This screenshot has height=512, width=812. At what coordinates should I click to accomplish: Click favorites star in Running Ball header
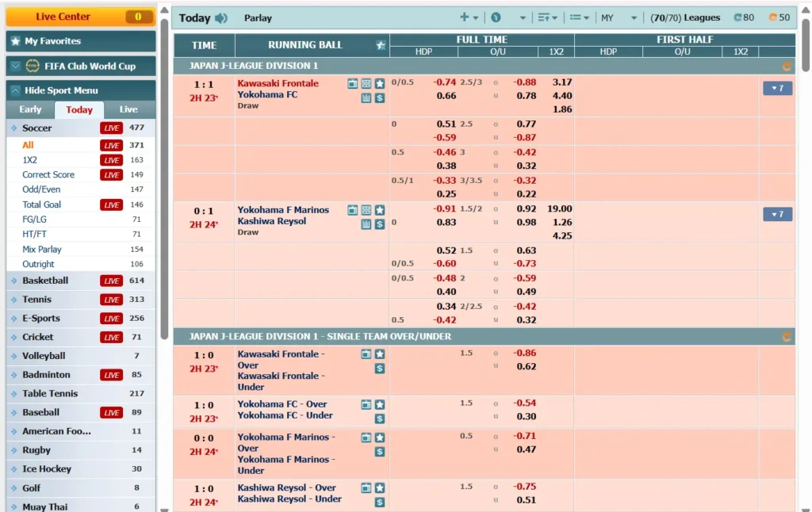pos(381,45)
